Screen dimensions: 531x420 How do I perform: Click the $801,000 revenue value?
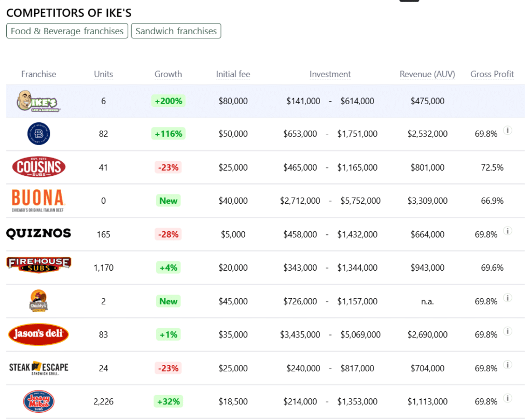[x=427, y=167]
